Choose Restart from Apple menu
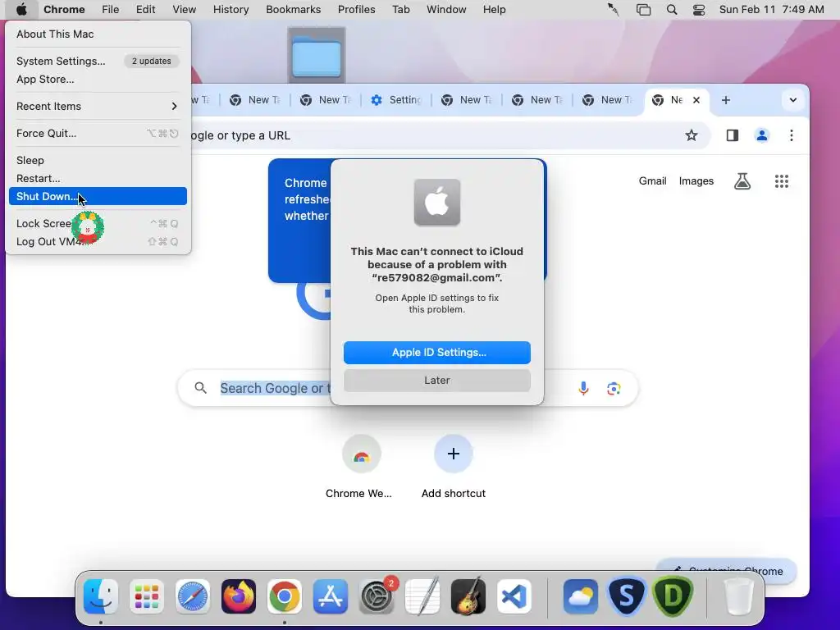This screenshot has height=630, width=840. click(x=98, y=178)
